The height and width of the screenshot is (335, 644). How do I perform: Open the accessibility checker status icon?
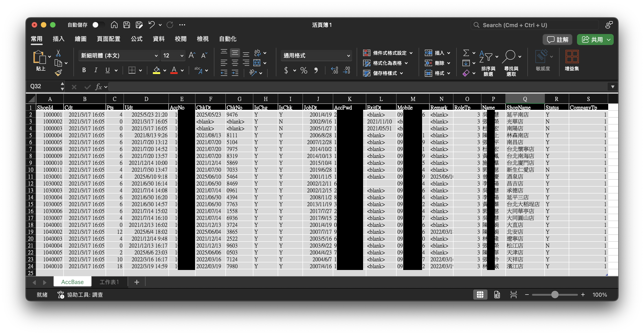click(61, 294)
